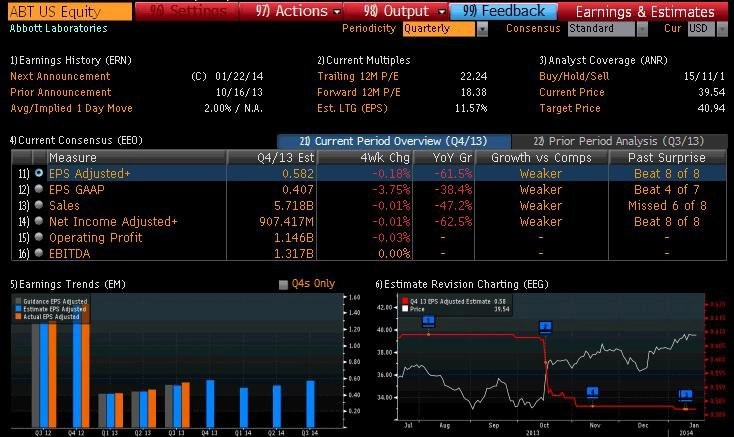Click the Sales estimate value 5.718B
Viewport: 734px width, 437px height.
[x=294, y=205]
